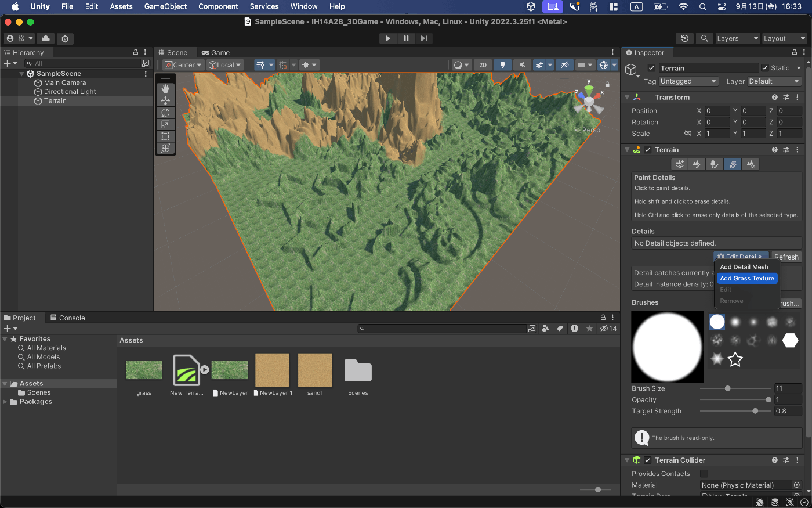Switch to the Console tab

(67, 318)
